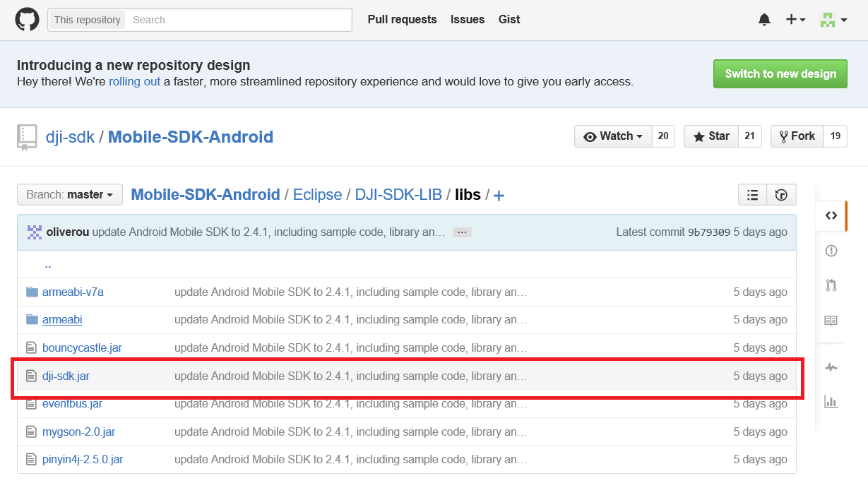Click the pinyin4j-2.5.0.jar file icon
This screenshot has width=868, height=500.
pyautogui.click(x=31, y=459)
